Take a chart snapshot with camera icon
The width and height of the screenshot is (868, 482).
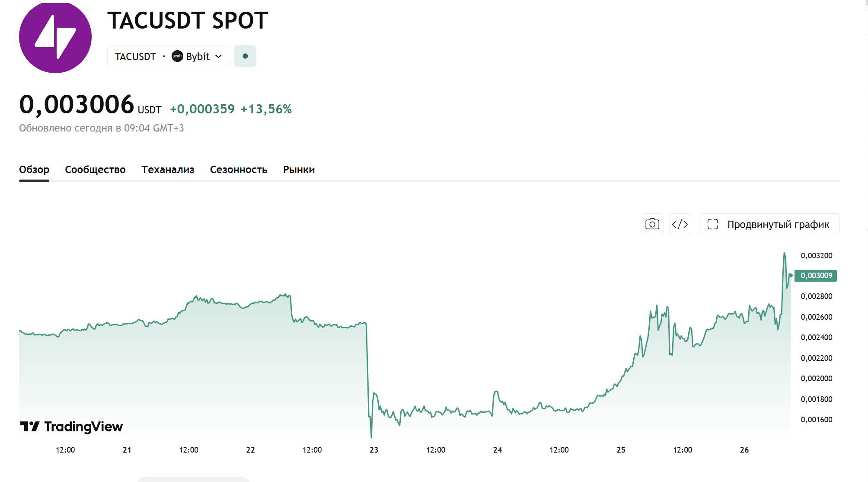[x=652, y=224]
